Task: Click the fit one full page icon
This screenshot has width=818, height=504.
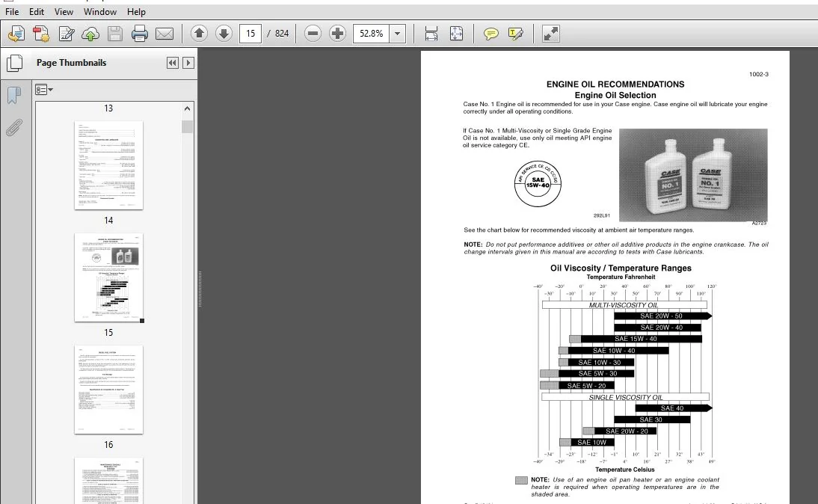Action: (456, 34)
